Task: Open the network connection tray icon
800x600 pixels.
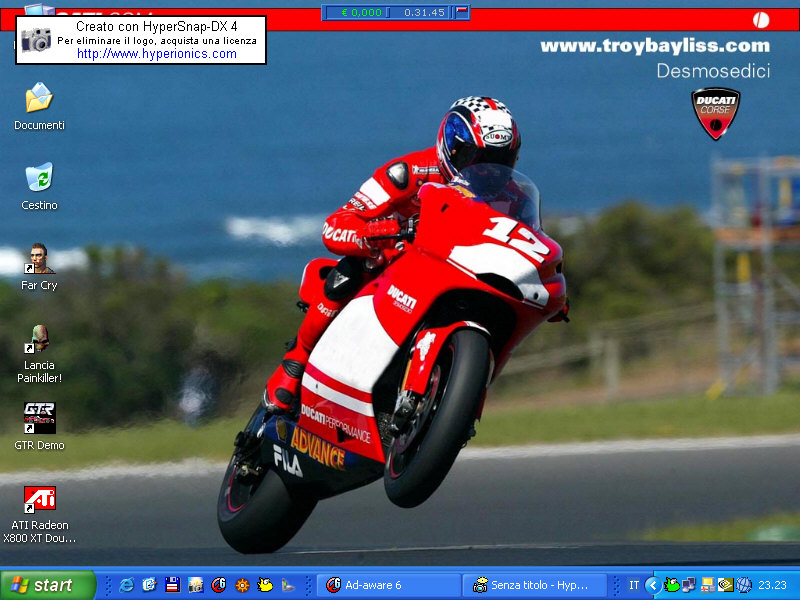Action: (x=689, y=585)
